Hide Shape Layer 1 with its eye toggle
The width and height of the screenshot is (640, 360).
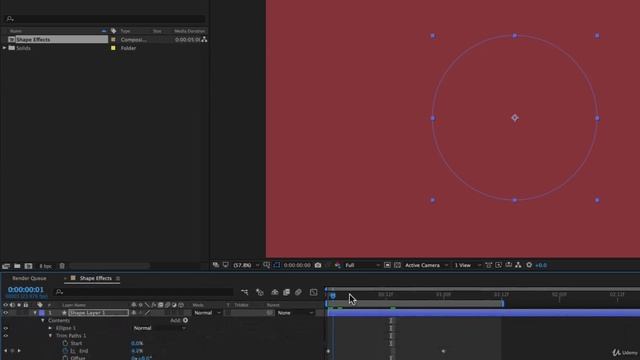point(5,313)
